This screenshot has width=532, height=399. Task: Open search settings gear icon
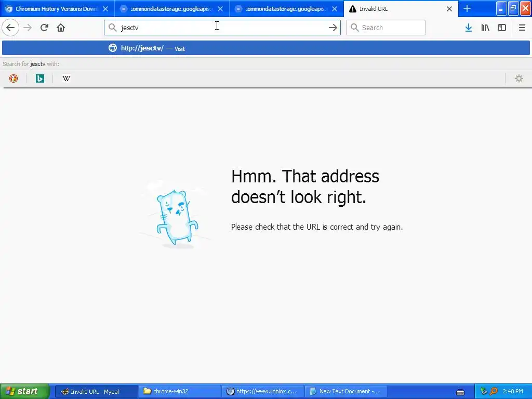(x=519, y=78)
